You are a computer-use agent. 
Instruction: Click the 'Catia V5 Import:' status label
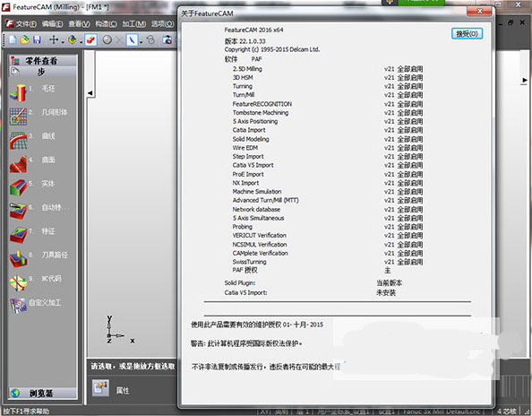pos(245,293)
